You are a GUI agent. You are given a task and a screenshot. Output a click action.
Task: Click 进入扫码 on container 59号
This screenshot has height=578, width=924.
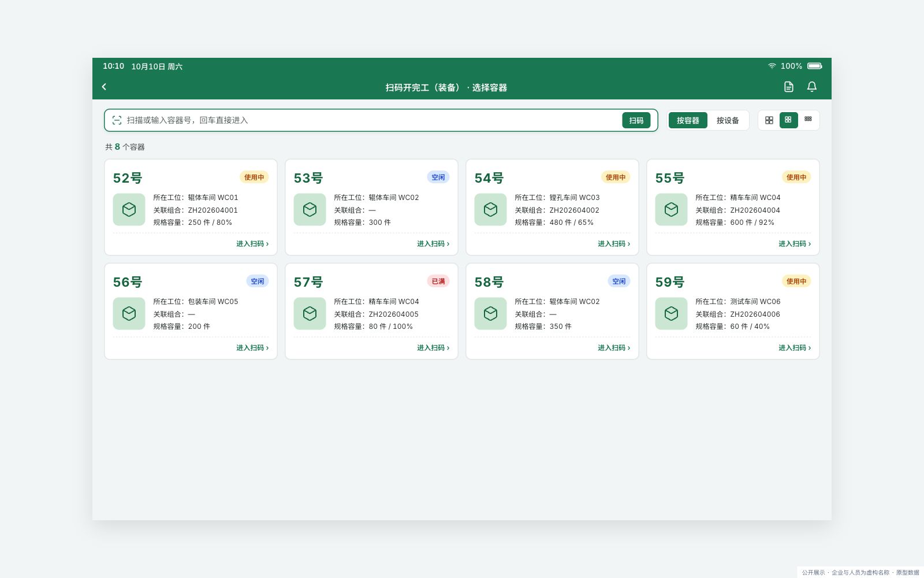(795, 348)
